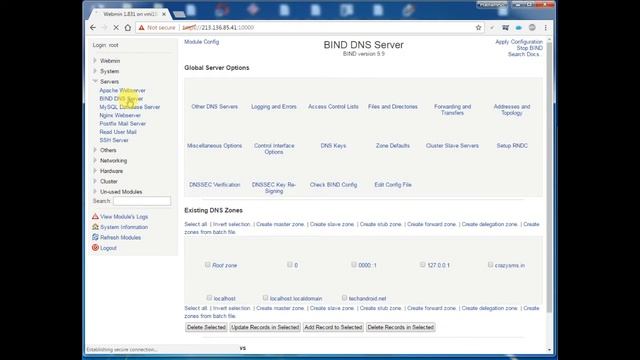Viewport: 640px width, 360px height.
Task: Tick the localhost zone checkbox
Action: point(209,298)
